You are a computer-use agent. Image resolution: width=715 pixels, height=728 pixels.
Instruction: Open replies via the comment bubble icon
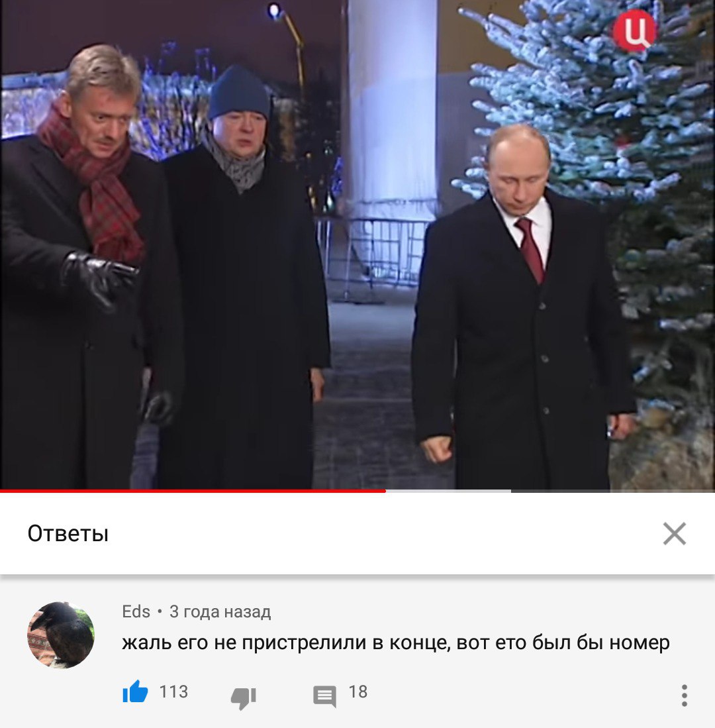(324, 696)
